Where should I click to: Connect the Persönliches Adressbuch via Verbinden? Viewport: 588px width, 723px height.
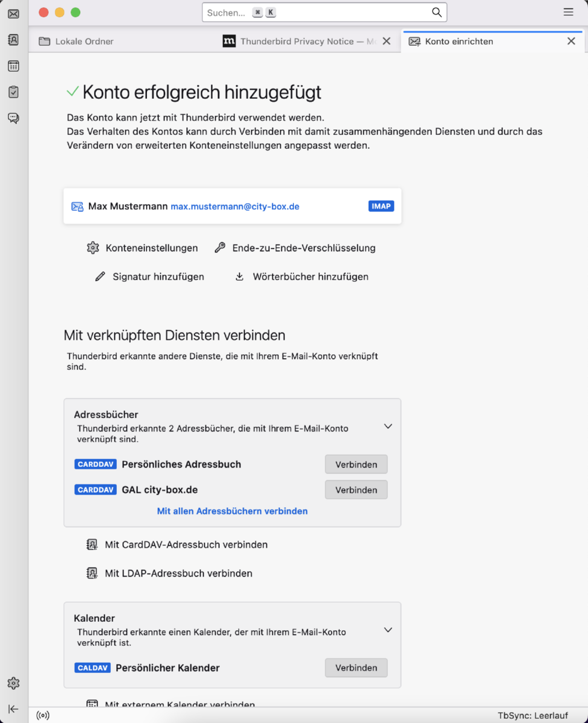pyautogui.click(x=356, y=465)
